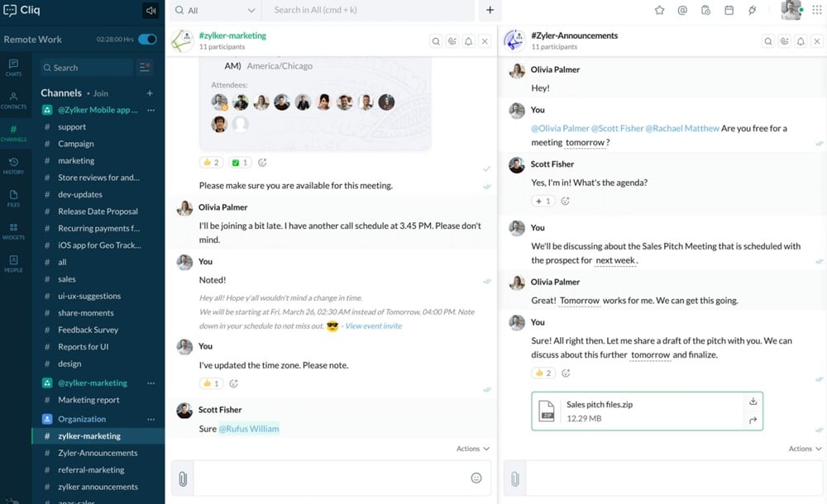The height and width of the screenshot is (504, 827).
Task: Open mentions via the @ icon
Action: [x=682, y=10]
